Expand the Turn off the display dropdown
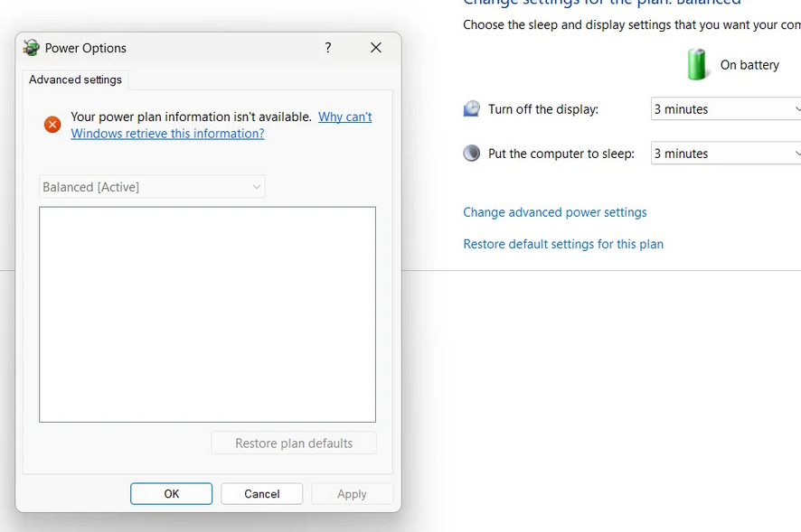Viewport: 801px width, 532px height. click(726, 108)
